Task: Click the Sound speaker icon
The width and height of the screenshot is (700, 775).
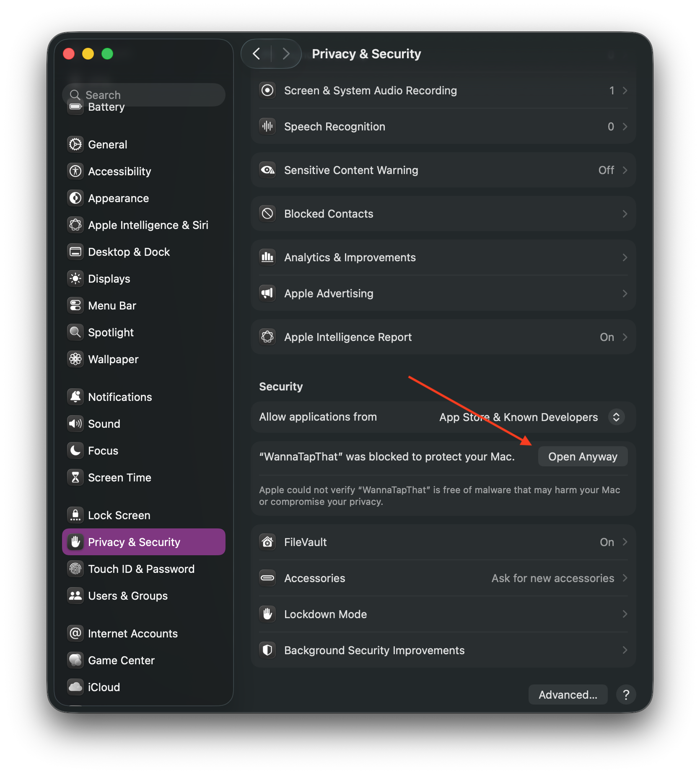Action: 75,424
